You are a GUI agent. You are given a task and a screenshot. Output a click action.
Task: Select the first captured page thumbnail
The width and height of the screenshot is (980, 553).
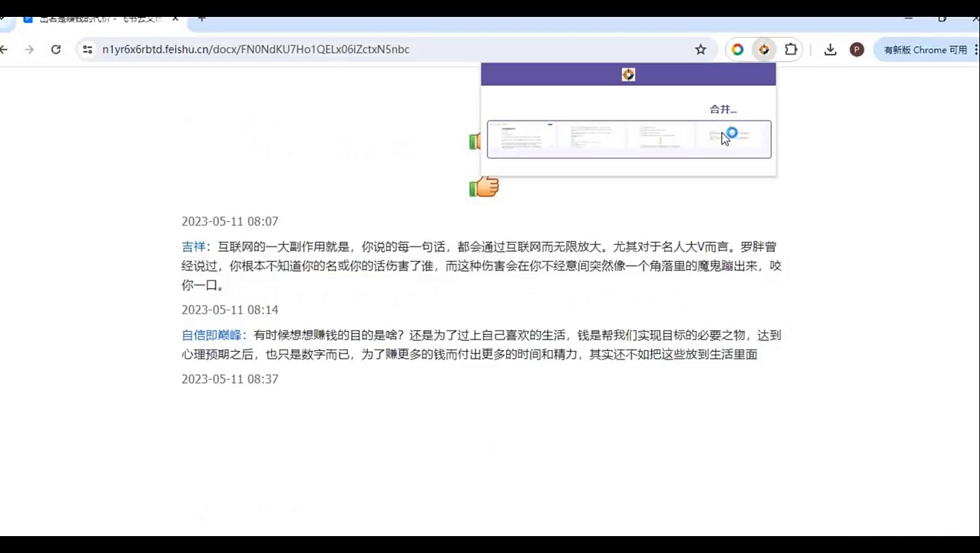pos(522,138)
